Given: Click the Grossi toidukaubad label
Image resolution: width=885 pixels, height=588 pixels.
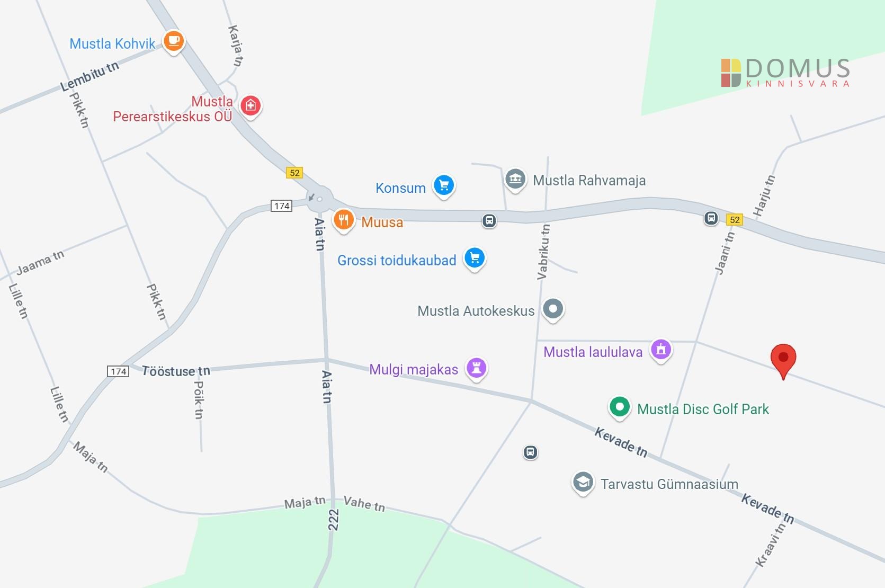Looking at the screenshot, I should (x=397, y=261).
